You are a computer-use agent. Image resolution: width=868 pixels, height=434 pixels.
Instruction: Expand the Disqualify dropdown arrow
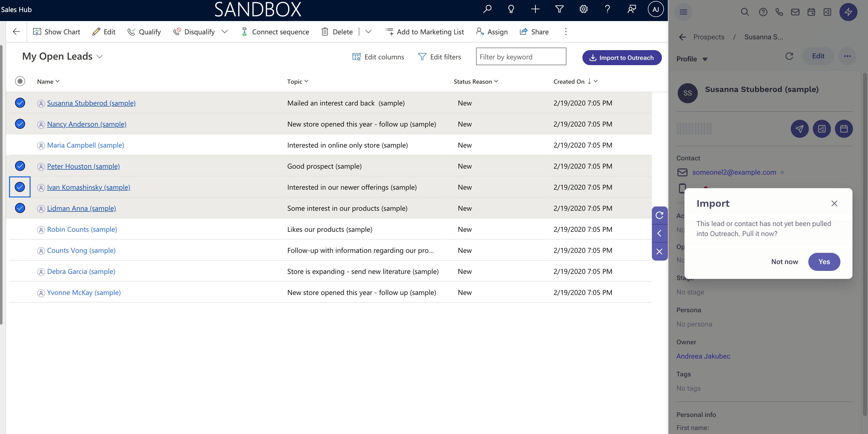click(x=225, y=32)
